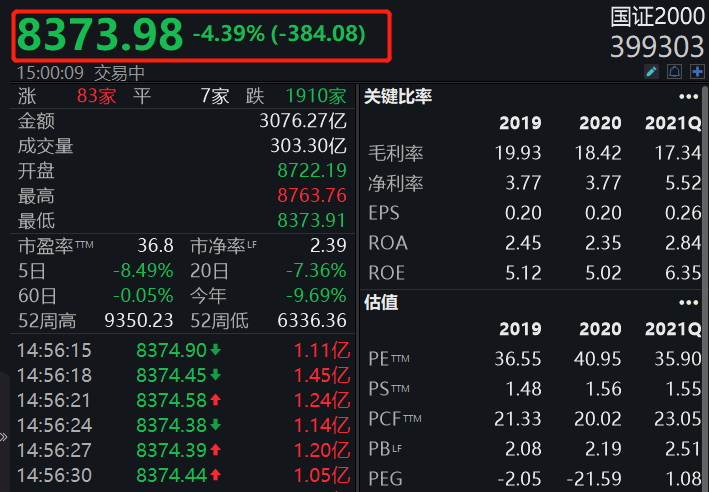Screen dimensions: 709x492
Task: Click the EPS row label
Action: [x=384, y=213]
